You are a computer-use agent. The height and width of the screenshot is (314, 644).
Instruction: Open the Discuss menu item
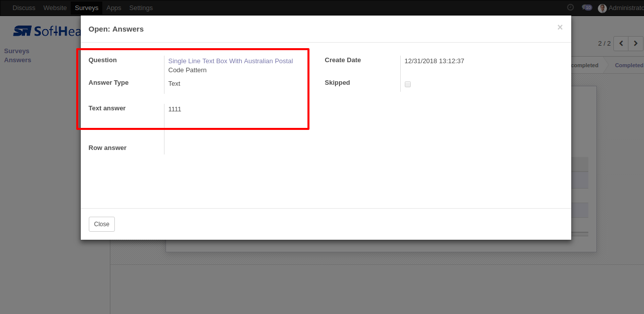click(24, 8)
